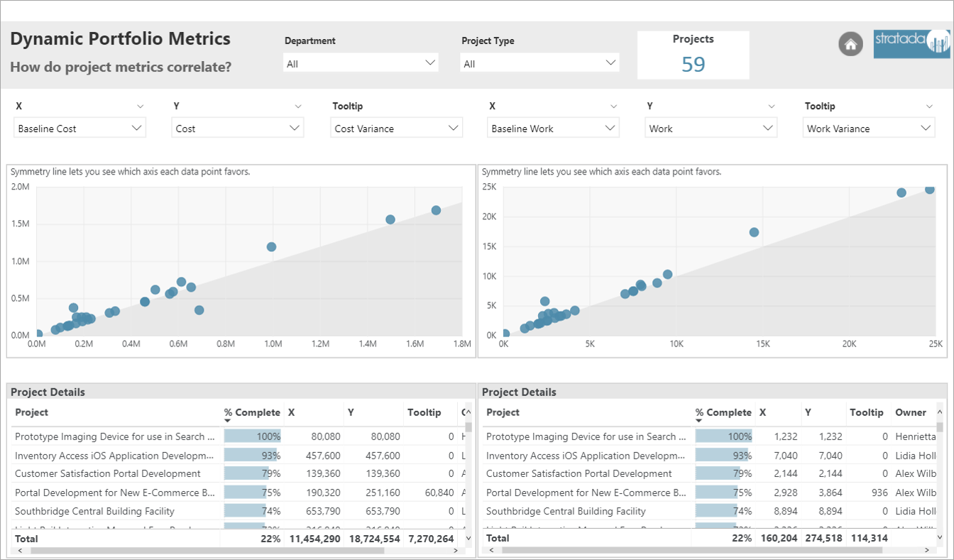Screen dimensions: 954x560
Task: Select the topmost data point in cost scatter
Action: pos(436,210)
